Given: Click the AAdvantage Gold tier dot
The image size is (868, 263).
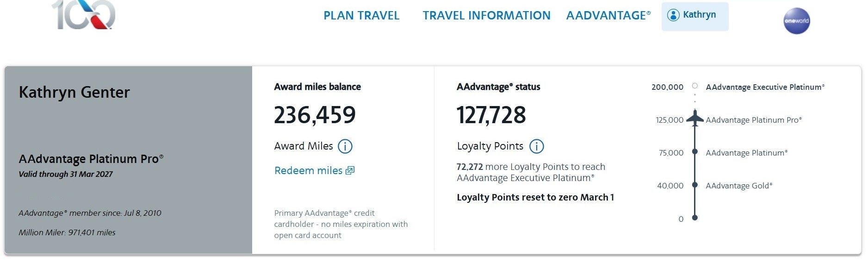Looking at the screenshot, I should (x=694, y=185).
